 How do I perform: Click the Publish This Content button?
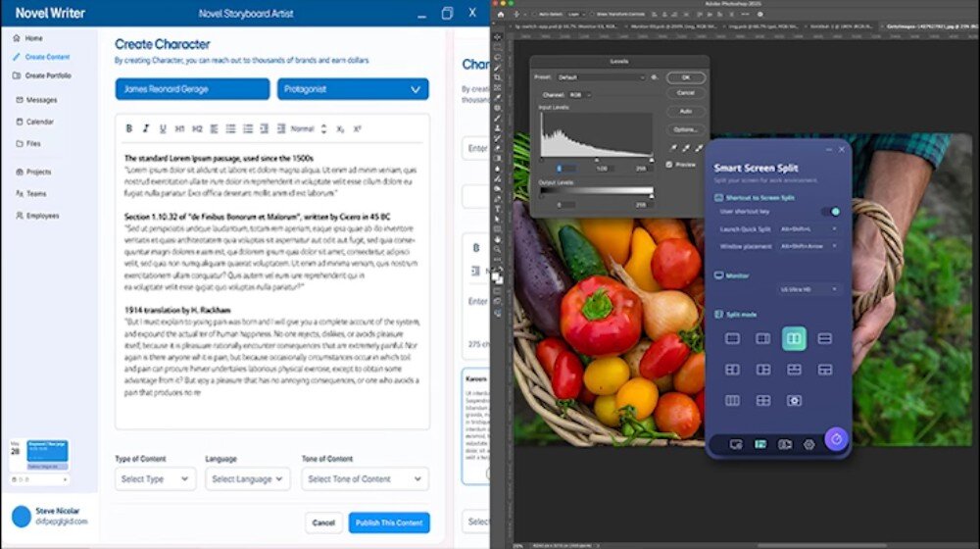(x=388, y=523)
